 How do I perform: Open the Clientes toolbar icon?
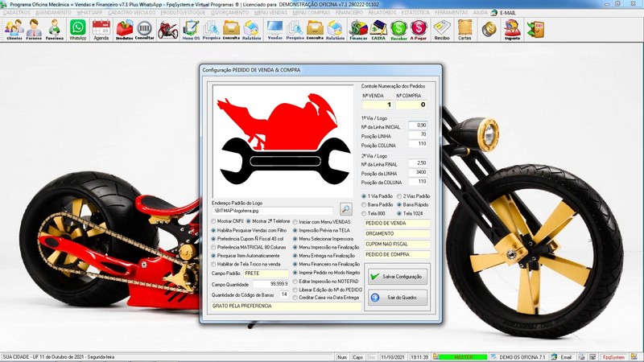point(14,30)
